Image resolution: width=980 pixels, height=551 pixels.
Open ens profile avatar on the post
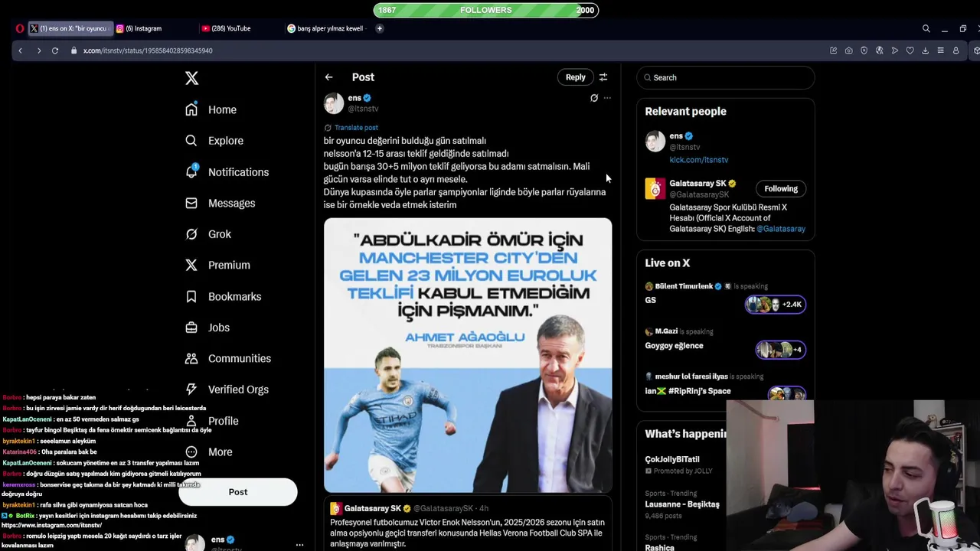point(334,103)
